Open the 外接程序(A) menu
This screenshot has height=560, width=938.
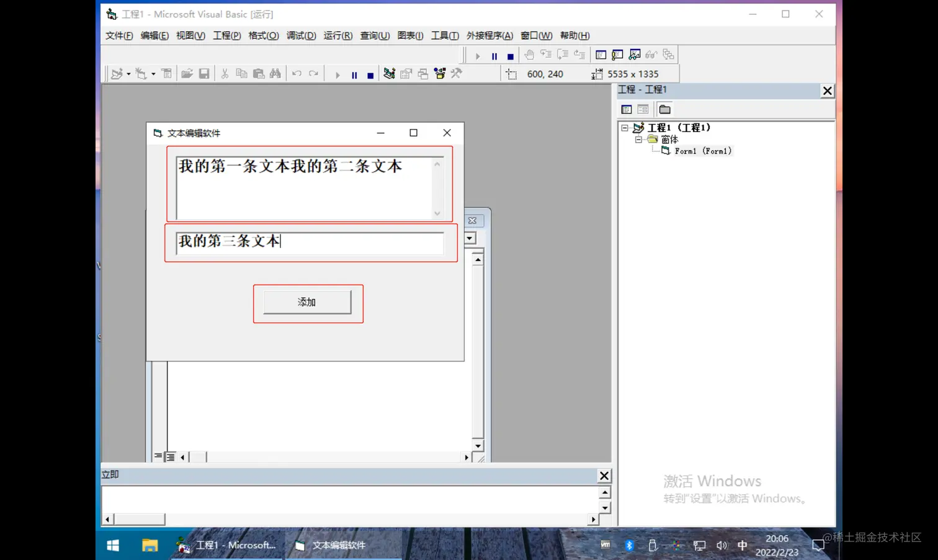coord(489,35)
